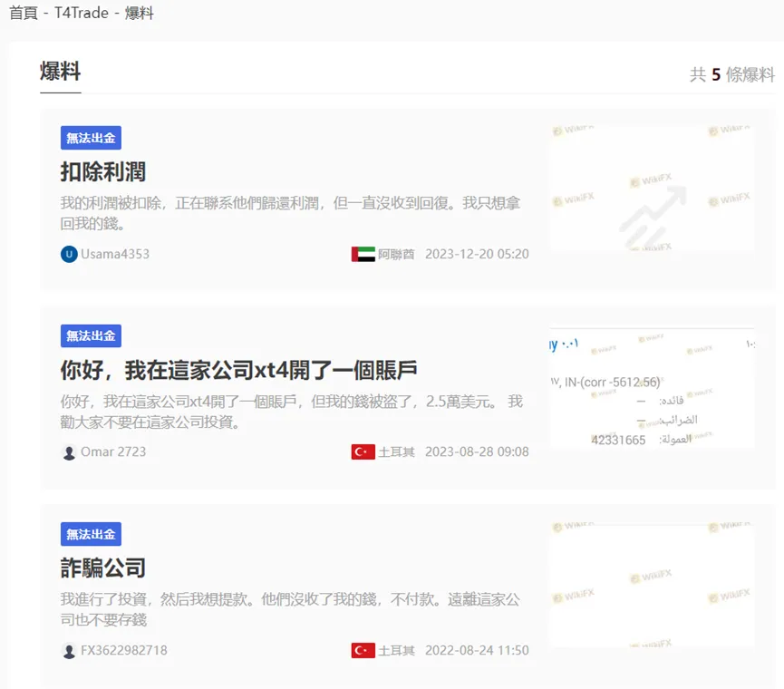Read the 2.5萬美元 stolen money description
784x689 pixels.
point(292,412)
